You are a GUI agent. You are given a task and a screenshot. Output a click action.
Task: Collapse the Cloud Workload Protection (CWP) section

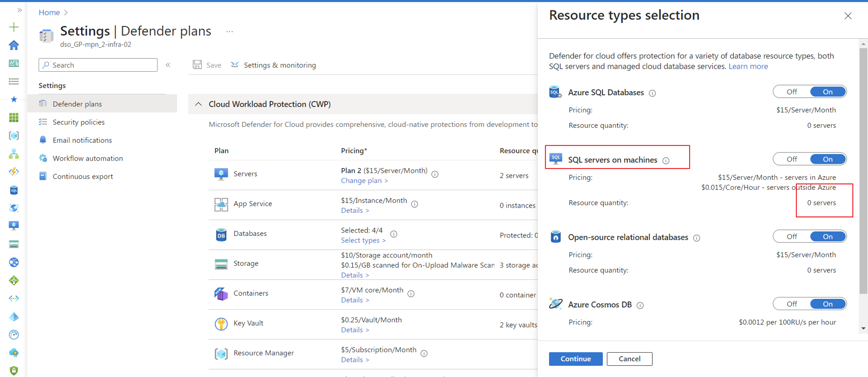pos(198,104)
